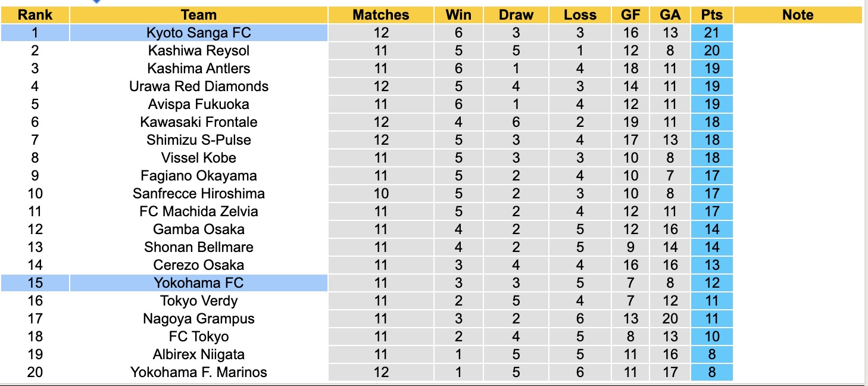Click the Kyoto Sanga FC team name
868x386 pixels.
pyautogui.click(x=199, y=33)
